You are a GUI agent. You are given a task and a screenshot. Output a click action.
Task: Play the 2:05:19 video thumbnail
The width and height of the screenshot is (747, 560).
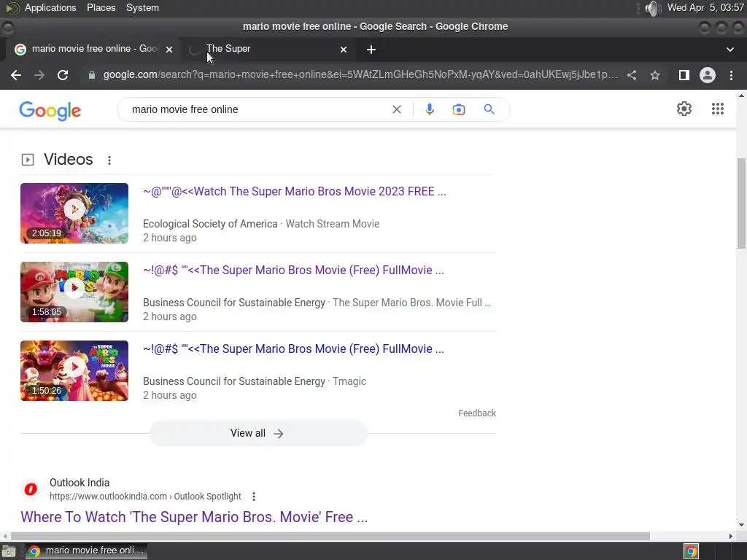click(x=74, y=213)
